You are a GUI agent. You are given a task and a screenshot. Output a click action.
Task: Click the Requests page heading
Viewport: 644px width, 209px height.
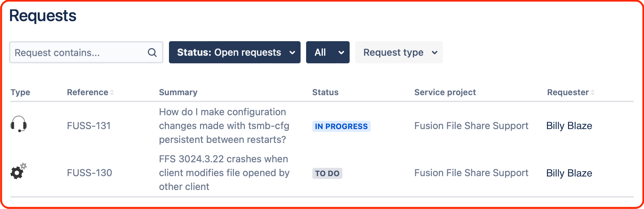click(43, 15)
